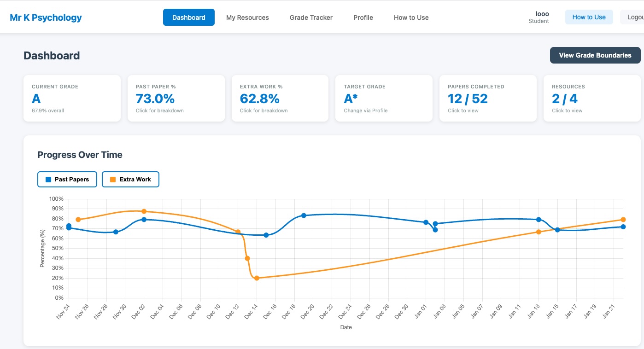Click the blue data point near Dec 19
The image size is (644, 349).
pyautogui.click(x=304, y=215)
